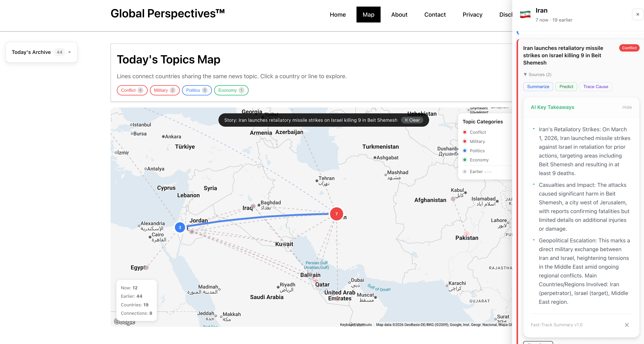
Task: Run Trace Cause on the Iran story
Action: point(595,87)
